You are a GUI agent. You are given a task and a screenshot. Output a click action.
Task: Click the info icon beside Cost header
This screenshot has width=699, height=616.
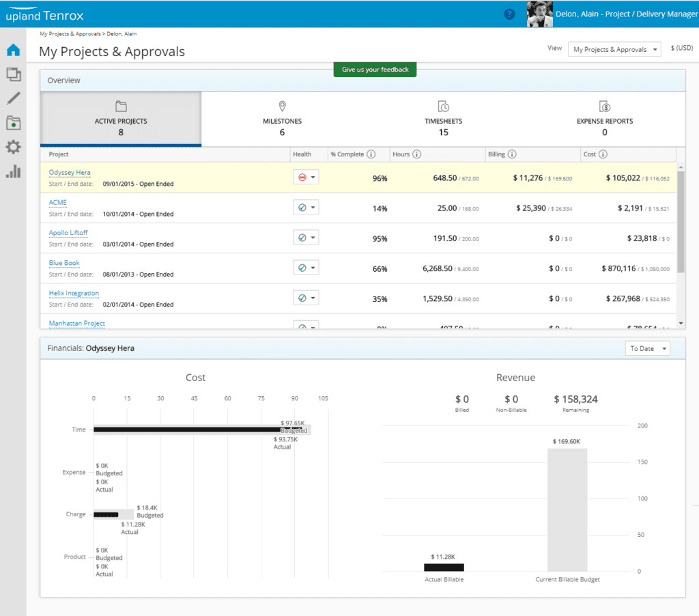coord(603,154)
